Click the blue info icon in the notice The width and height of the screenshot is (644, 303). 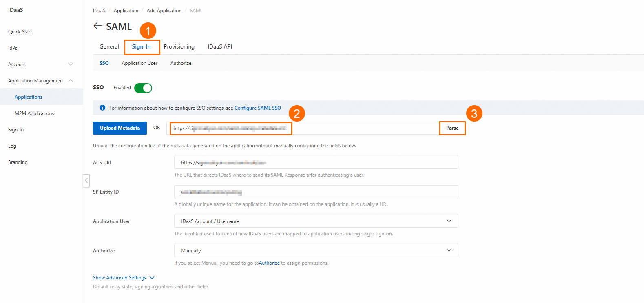[102, 108]
